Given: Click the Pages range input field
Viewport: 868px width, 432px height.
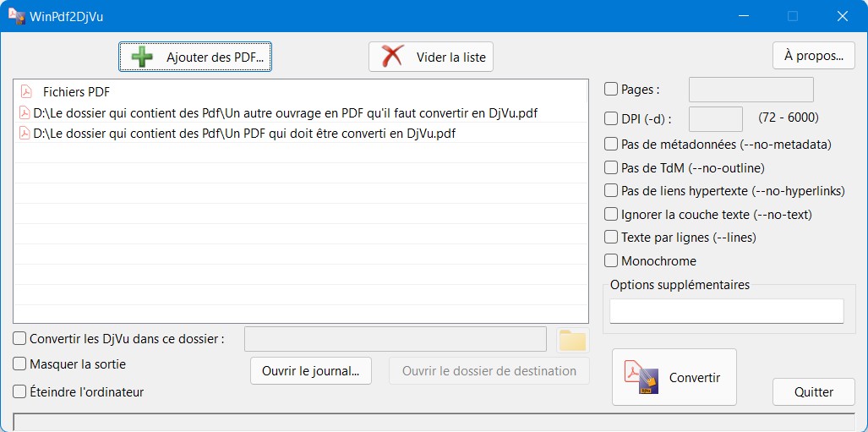Looking at the screenshot, I should (x=751, y=90).
